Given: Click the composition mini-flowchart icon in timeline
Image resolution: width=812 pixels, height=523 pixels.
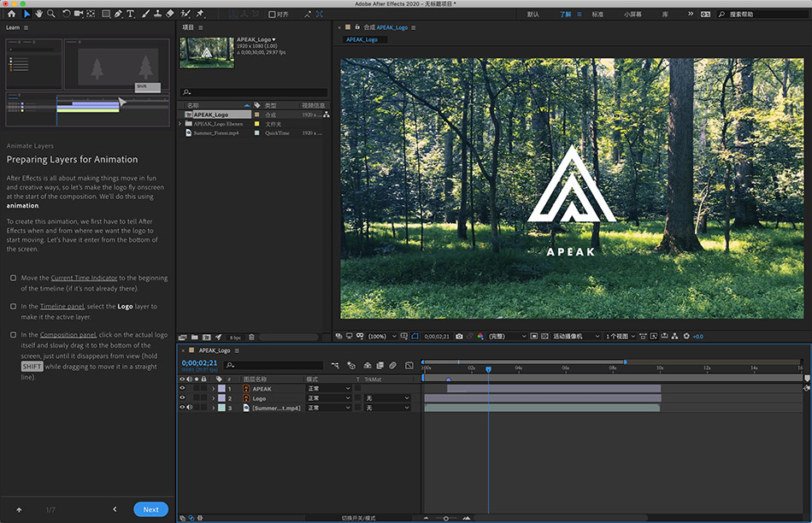Looking at the screenshot, I should point(335,366).
